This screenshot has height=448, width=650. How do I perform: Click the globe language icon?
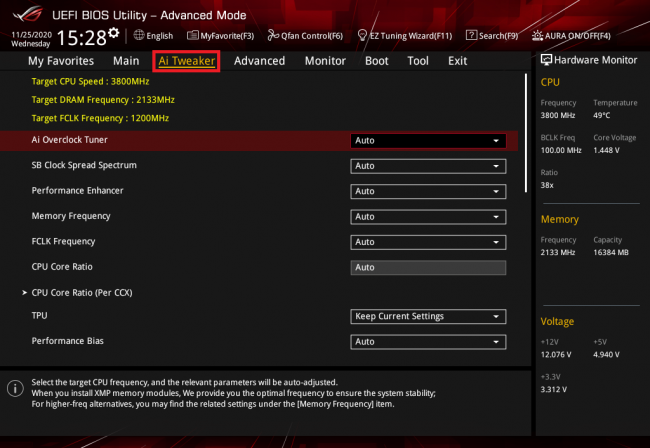click(139, 35)
